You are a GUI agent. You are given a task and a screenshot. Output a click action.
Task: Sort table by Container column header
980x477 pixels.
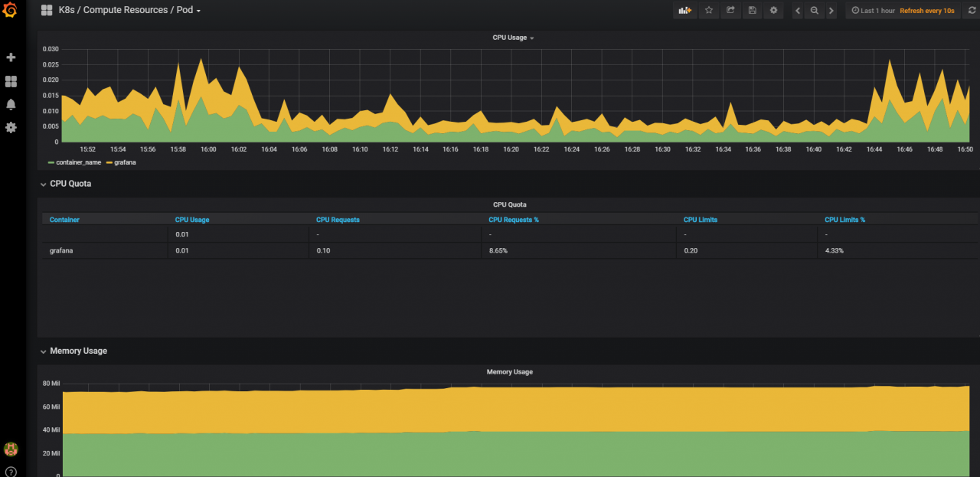click(x=64, y=220)
